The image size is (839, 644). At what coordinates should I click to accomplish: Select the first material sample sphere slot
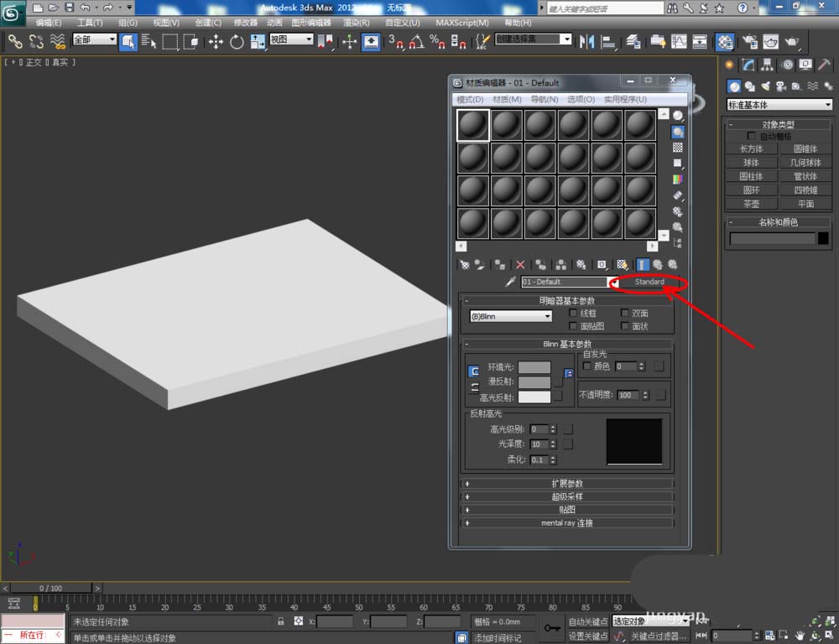[472, 125]
